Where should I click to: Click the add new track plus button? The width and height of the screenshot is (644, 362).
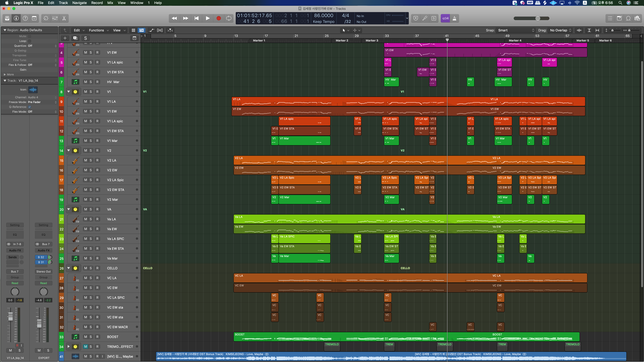[x=65, y=38]
